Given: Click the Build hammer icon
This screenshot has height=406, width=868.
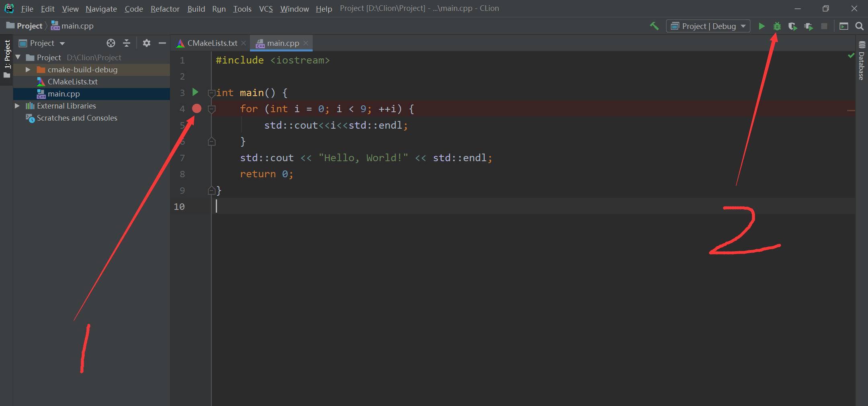Looking at the screenshot, I should [x=654, y=26].
